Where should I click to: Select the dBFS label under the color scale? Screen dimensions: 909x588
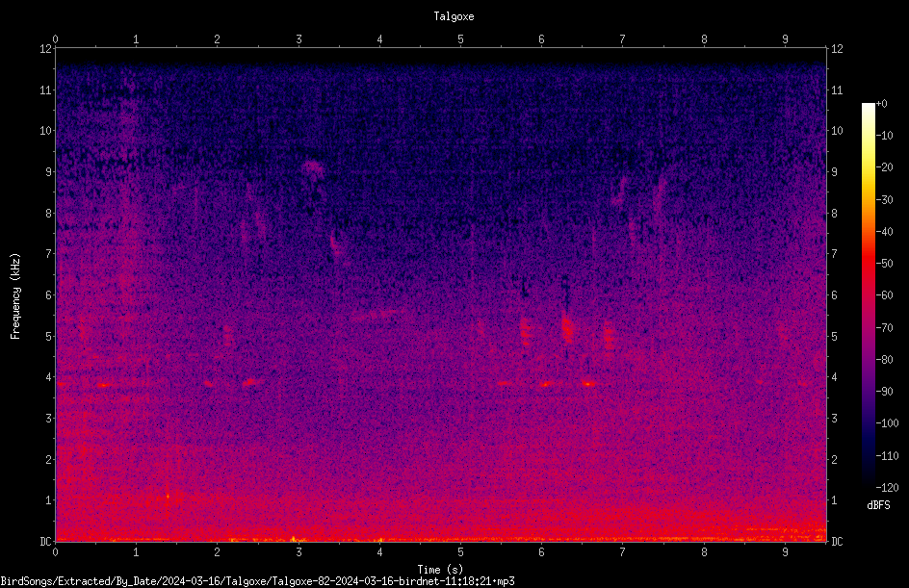(878, 505)
